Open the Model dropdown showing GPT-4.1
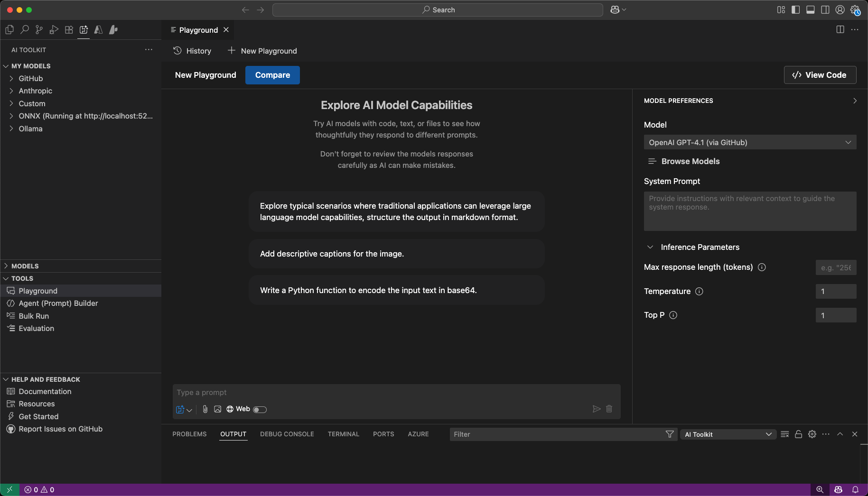868x496 pixels. point(749,142)
